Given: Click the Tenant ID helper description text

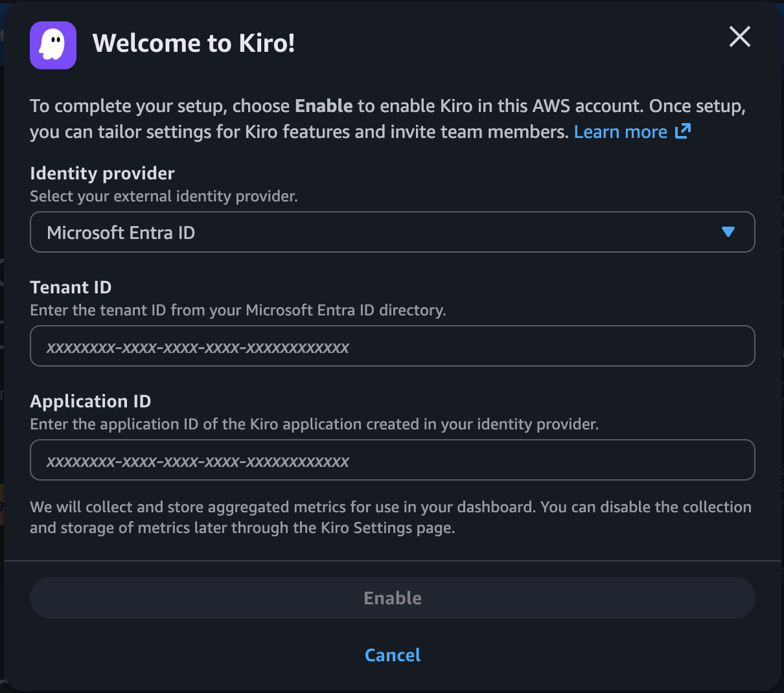Looking at the screenshot, I should click(238, 310).
